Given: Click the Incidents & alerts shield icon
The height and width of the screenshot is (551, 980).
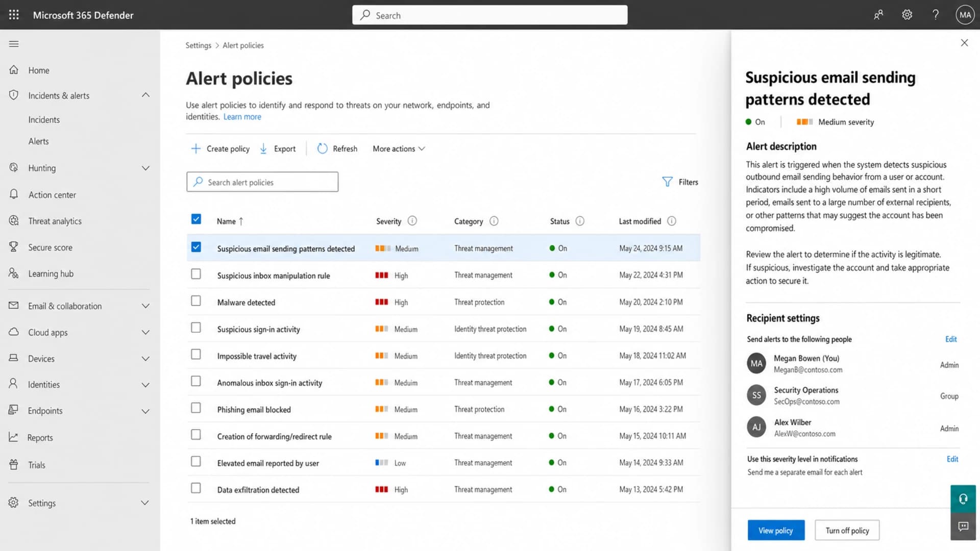Looking at the screenshot, I should click(x=14, y=95).
